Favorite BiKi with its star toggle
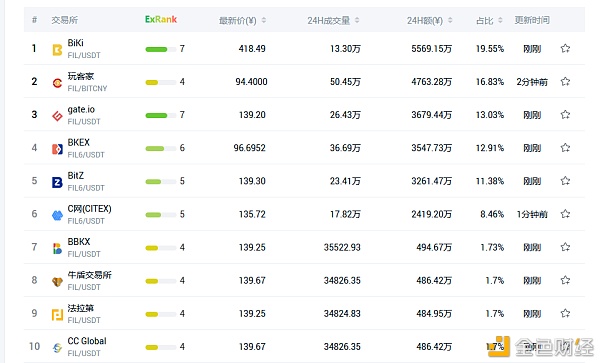 pyautogui.click(x=565, y=48)
